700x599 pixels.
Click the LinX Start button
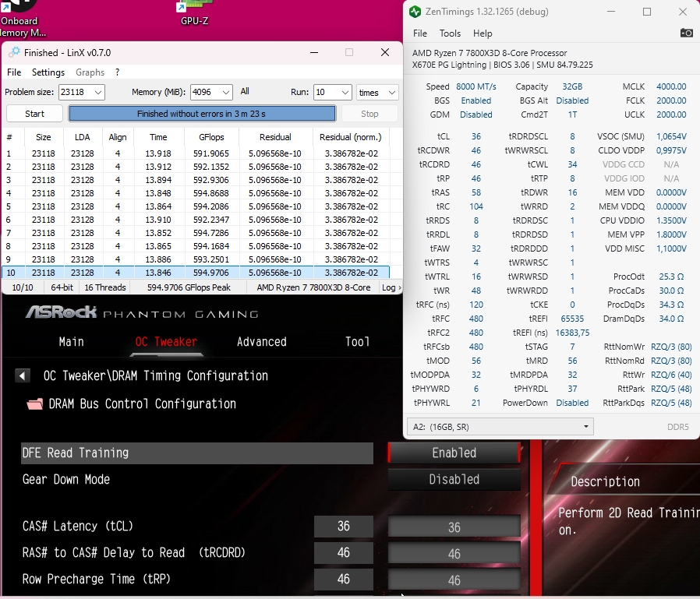[x=34, y=114]
